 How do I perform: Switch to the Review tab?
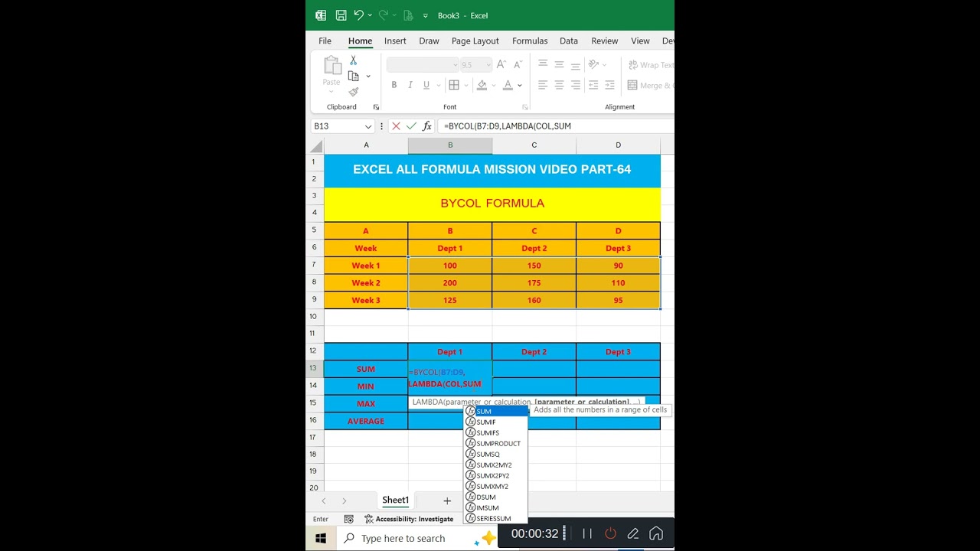tap(604, 41)
